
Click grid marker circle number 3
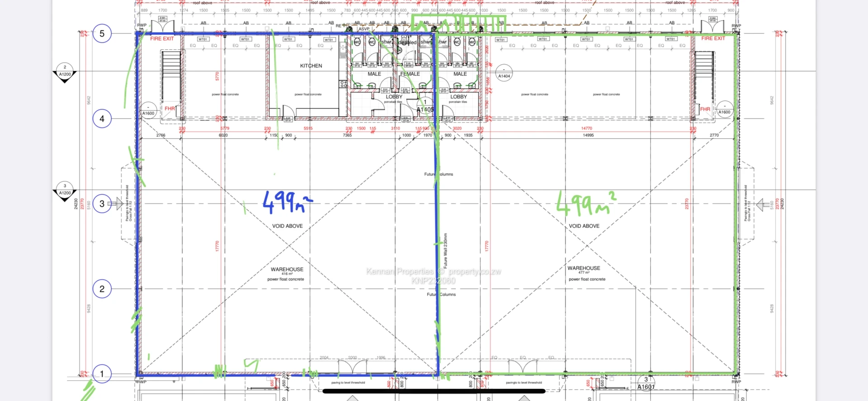102,204
